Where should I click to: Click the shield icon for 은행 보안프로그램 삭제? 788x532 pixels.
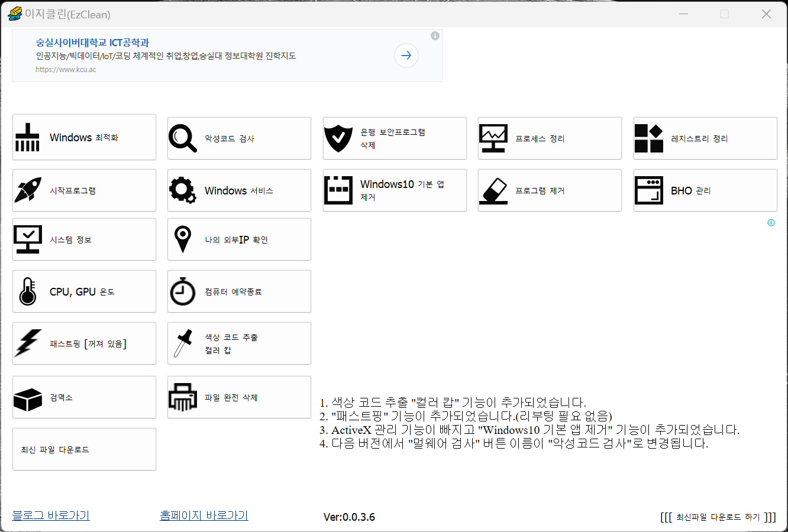(x=338, y=138)
